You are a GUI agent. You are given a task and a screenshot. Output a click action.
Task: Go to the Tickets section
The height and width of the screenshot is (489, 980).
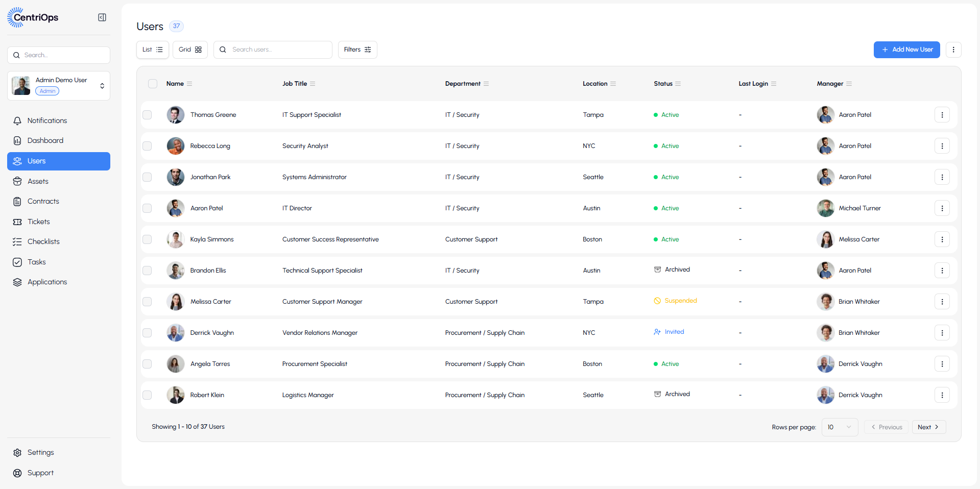click(59, 222)
